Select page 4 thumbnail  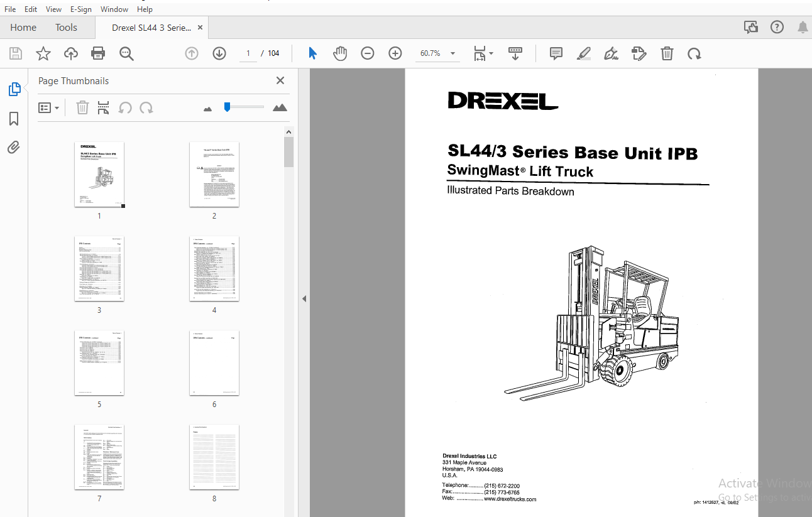pyautogui.click(x=214, y=269)
